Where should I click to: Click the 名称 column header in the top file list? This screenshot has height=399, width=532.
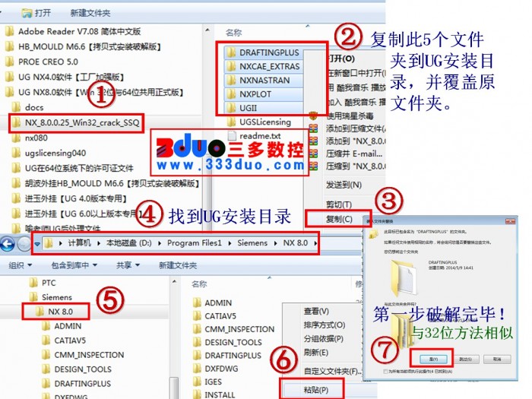click(x=233, y=33)
